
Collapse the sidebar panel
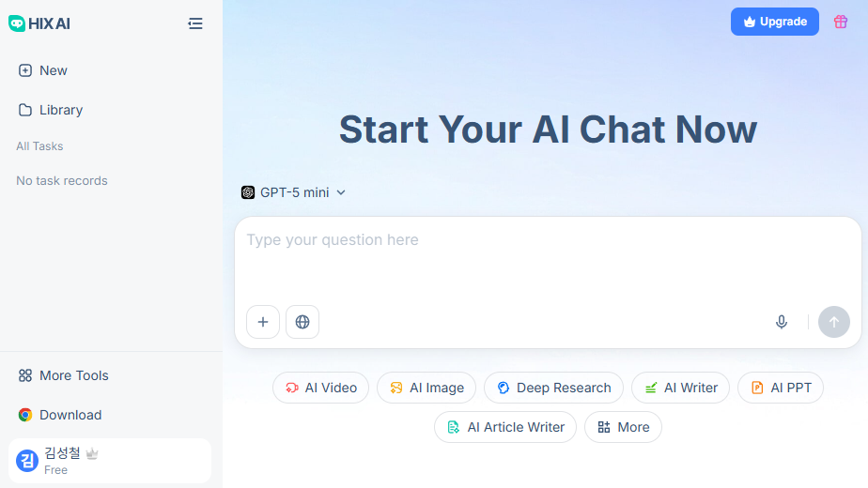coord(195,23)
